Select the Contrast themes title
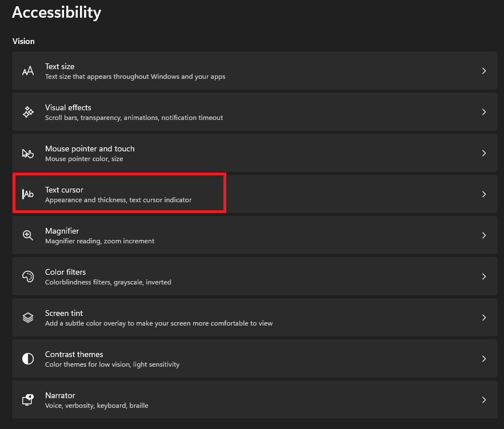 pos(74,354)
